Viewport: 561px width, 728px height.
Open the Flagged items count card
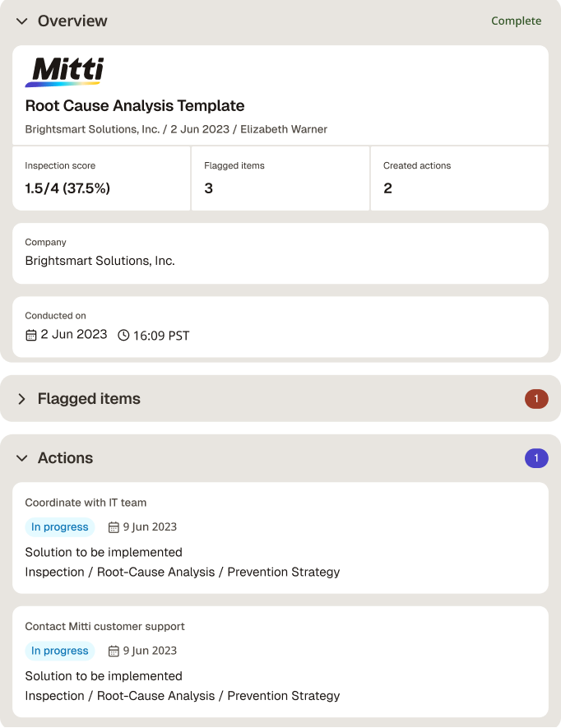(280, 179)
